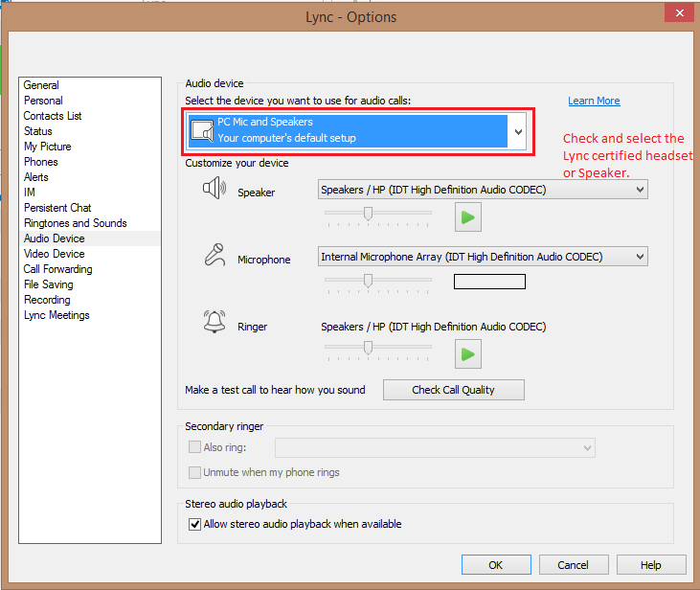Click the Check Call Quality button

[454, 390]
